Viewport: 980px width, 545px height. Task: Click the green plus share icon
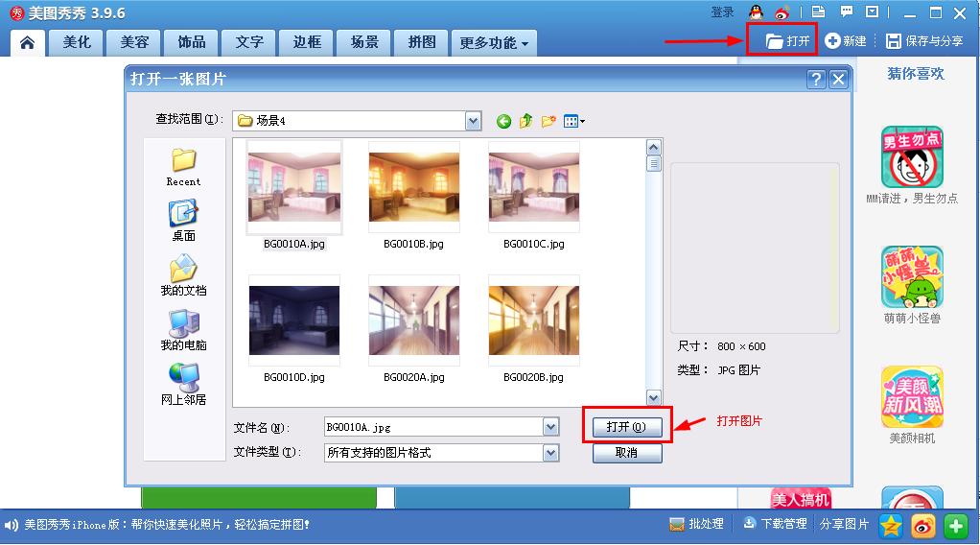(x=956, y=526)
